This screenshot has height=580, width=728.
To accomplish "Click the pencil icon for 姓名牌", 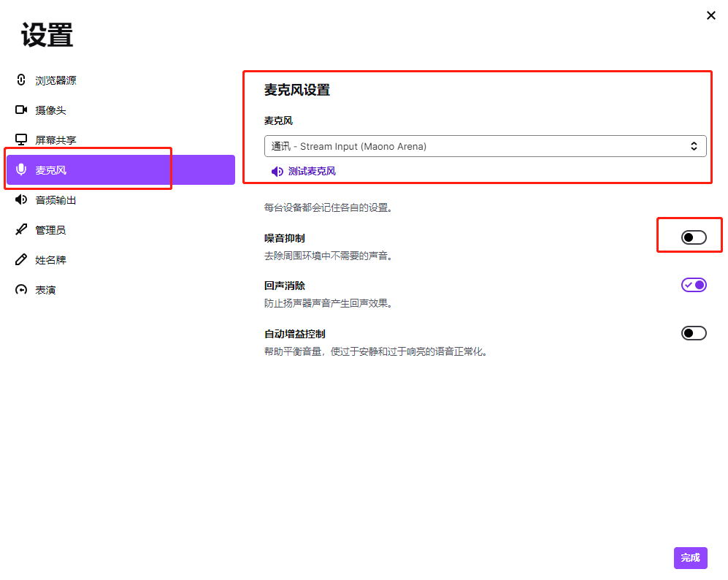I will 21,259.
